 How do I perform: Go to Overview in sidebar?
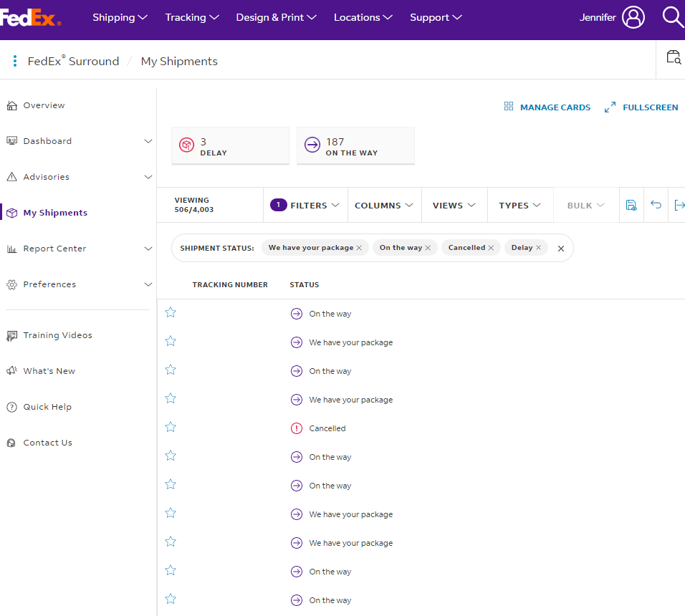(x=44, y=105)
